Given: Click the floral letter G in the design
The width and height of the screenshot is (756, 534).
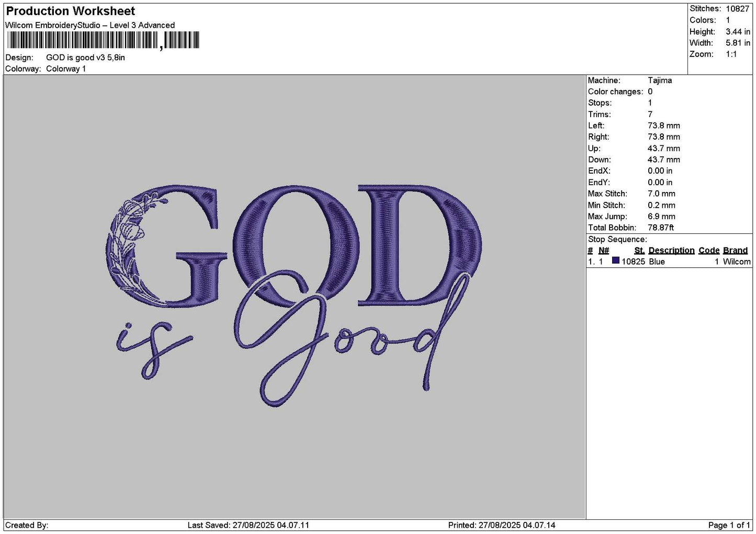Looking at the screenshot, I should tap(166, 246).
